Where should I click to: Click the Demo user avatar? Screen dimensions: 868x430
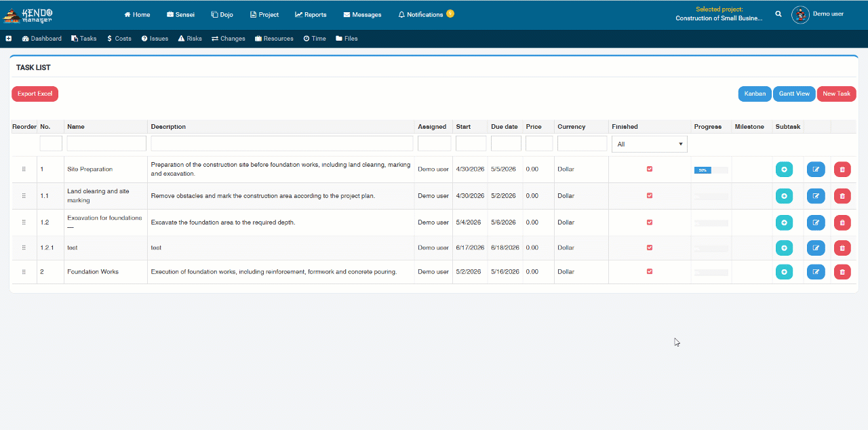click(801, 14)
